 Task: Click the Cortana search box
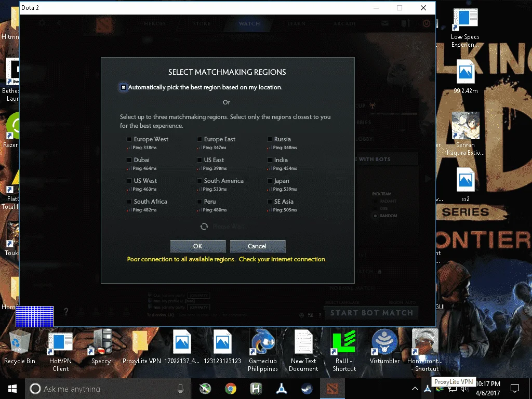point(108,389)
